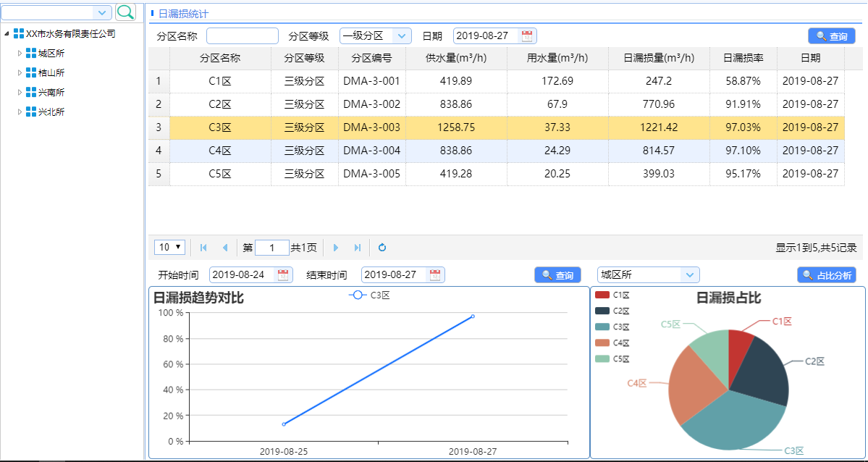Open the 城区所 dropdown above the pie chart
The height and width of the screenshot is (462, 868).
[x=690, y=274]
